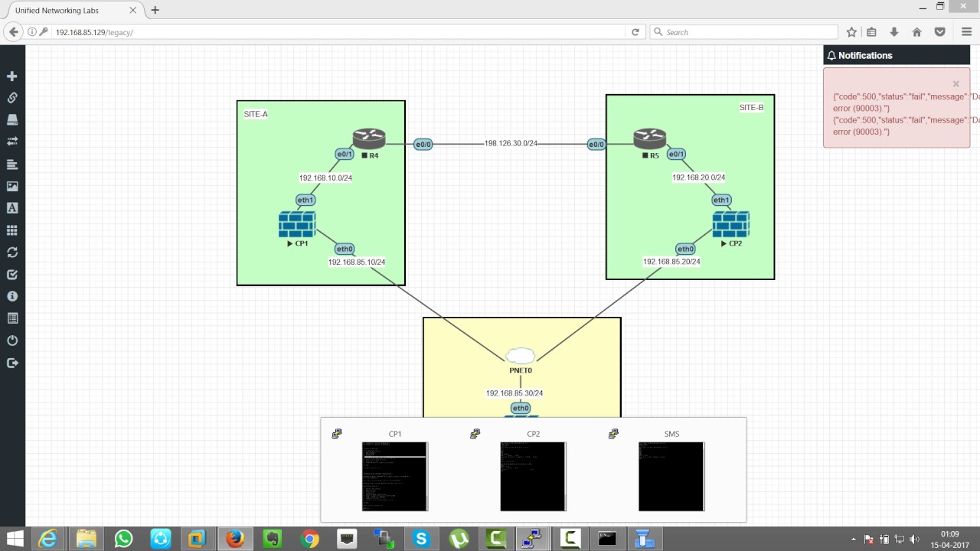Bookmark this page with the star icon
This screenshot has height=551, width=980.
coord(851,32)
